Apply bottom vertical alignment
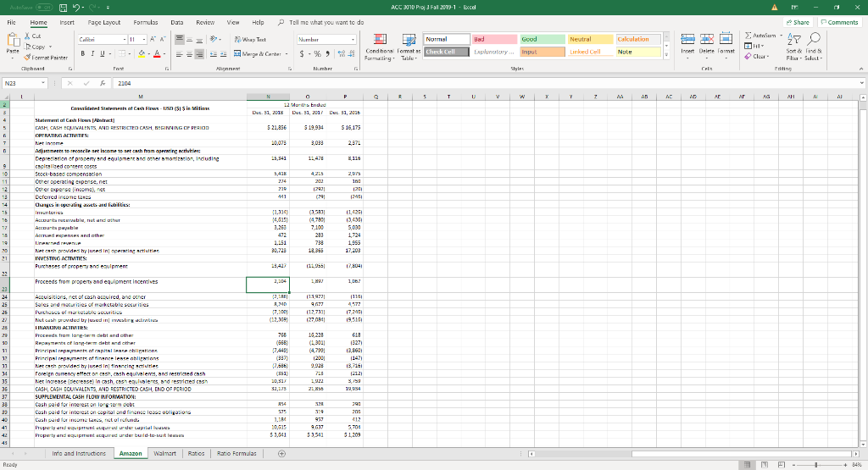Screen dimensions: 868x470 pos(199,39)
